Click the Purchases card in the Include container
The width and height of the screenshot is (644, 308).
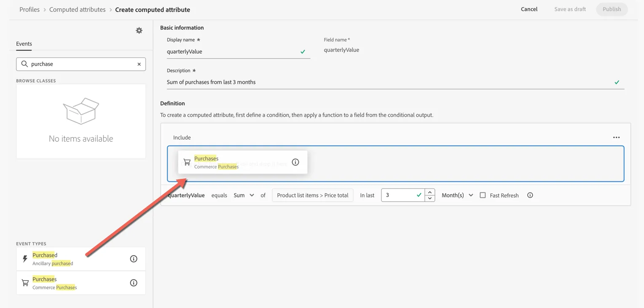pos(243,162)
